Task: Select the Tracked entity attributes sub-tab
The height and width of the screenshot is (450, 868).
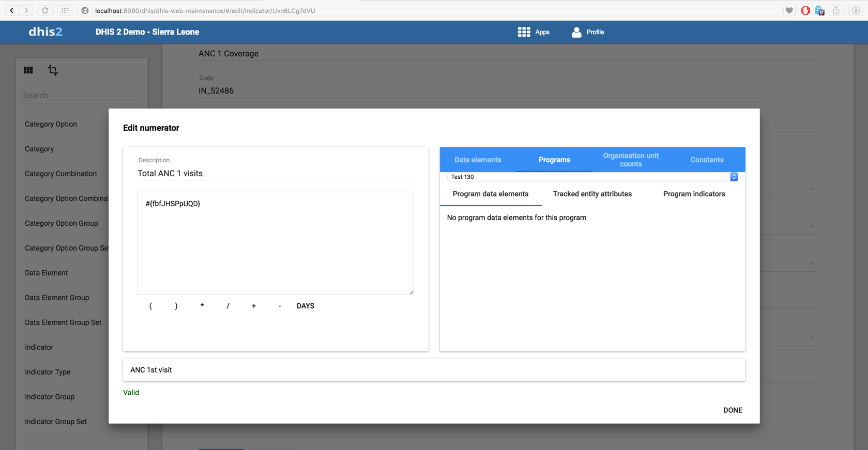Action: pyautogui.click(x=592, y=194)
